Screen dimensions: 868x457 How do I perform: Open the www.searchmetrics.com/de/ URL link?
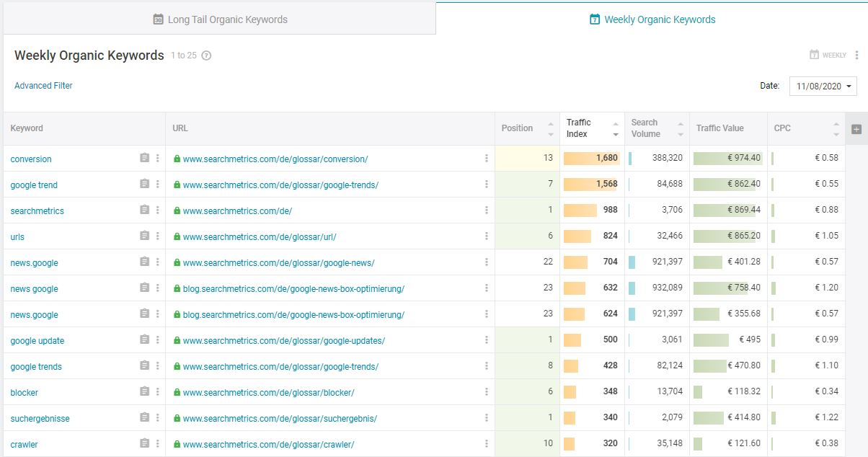pos(237,211)
